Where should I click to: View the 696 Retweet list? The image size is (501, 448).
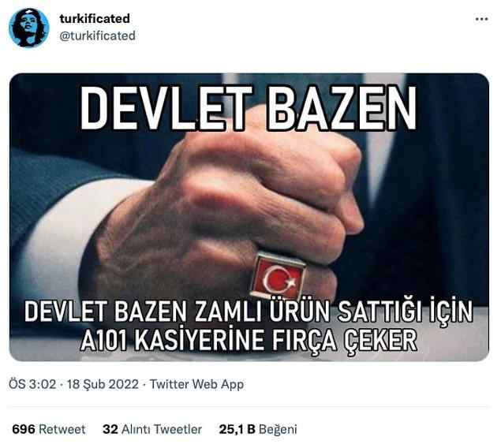click(x=49, y=429)
